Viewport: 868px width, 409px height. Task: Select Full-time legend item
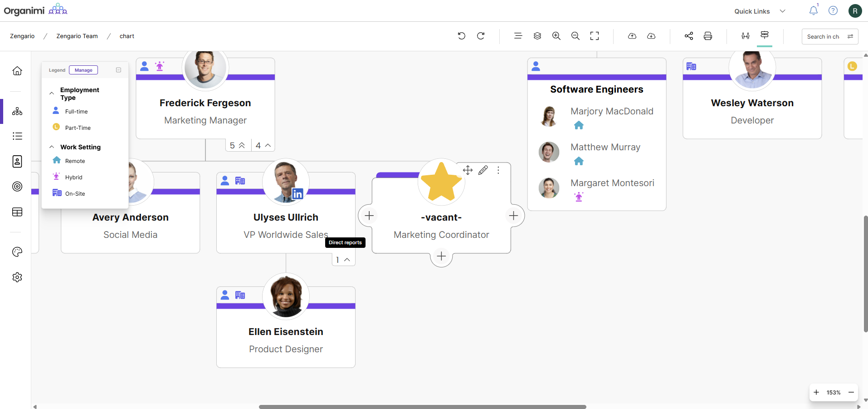pos(71,111)
